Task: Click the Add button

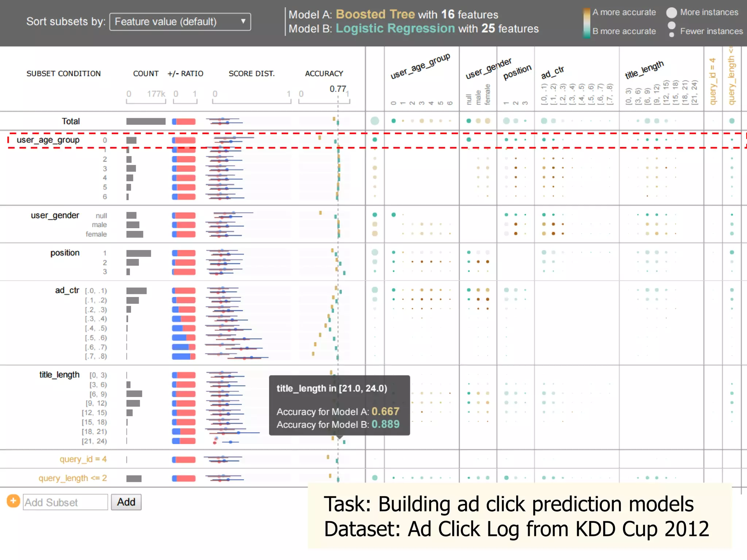Action: pyautogui.click(x=126, y=502)
